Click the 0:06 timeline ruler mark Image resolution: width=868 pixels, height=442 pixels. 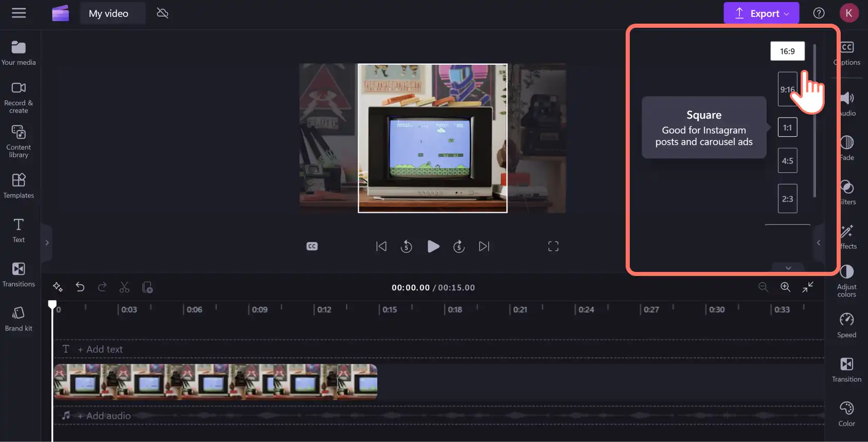pos(194,309)
